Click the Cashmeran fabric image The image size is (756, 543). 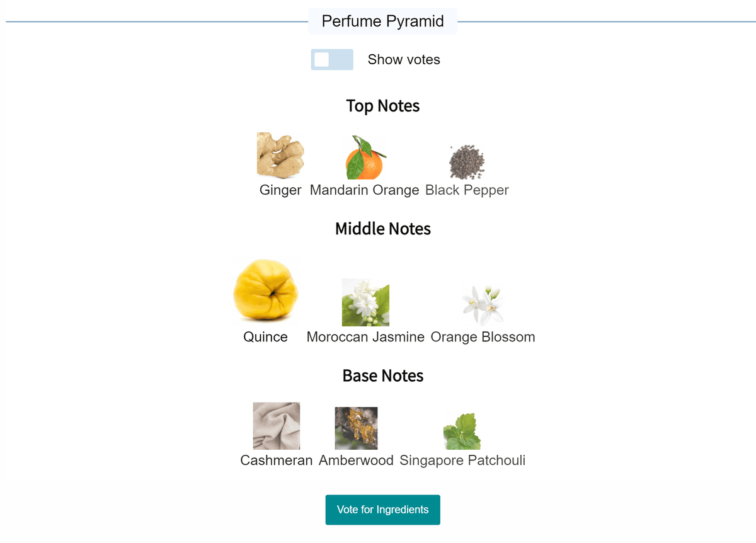(x=277, y=426)
